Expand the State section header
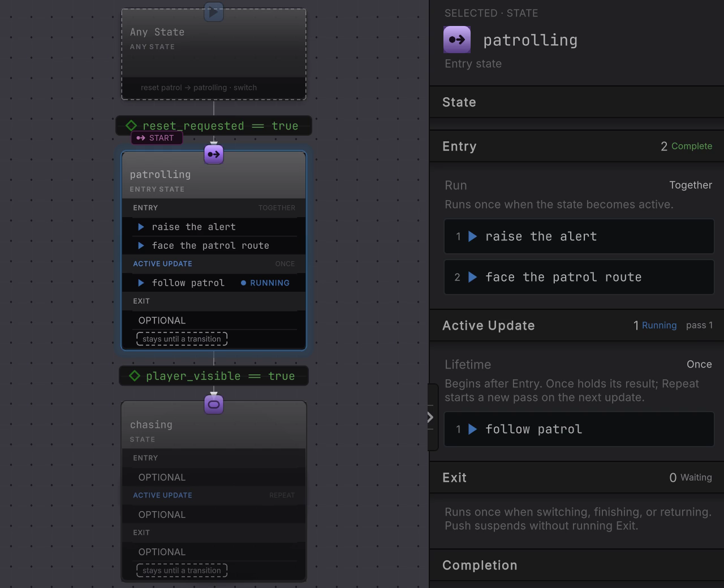This screenshot has height=588, width=724. pos(577,102)
